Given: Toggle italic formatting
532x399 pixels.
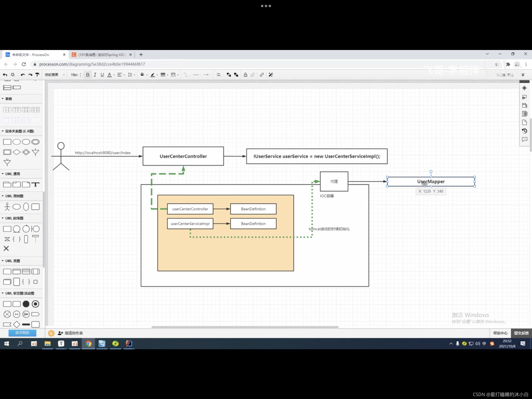Looking at the screenshot, I should [x=95, y=75].
